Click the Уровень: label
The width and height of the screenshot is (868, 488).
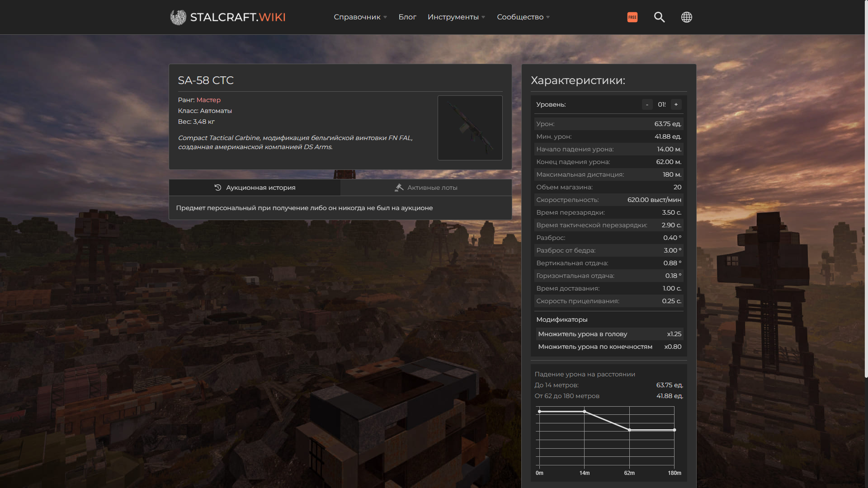coord(551,104)
